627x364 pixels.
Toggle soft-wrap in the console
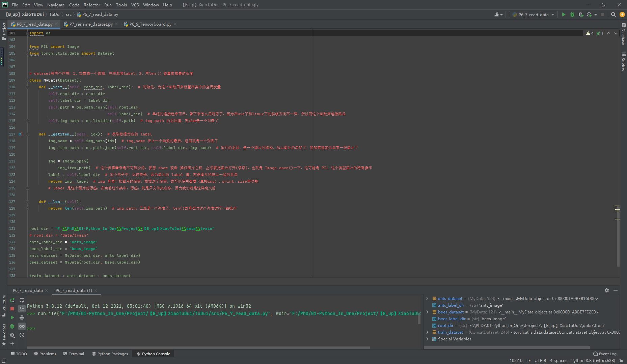click(22, 300)
